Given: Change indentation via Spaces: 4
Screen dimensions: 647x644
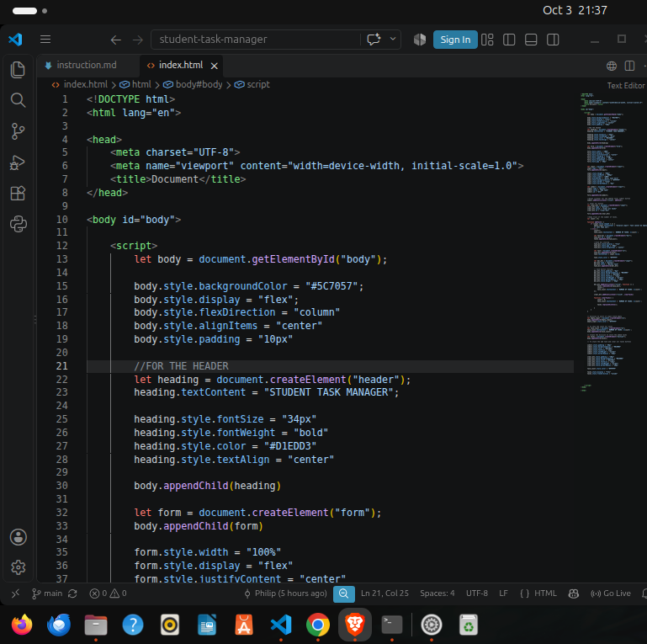Looking at the screenshot, I should (437, 593).
